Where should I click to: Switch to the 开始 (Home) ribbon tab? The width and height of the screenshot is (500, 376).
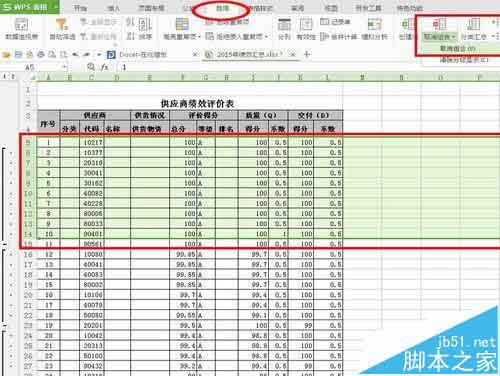(x=80, y=8)
